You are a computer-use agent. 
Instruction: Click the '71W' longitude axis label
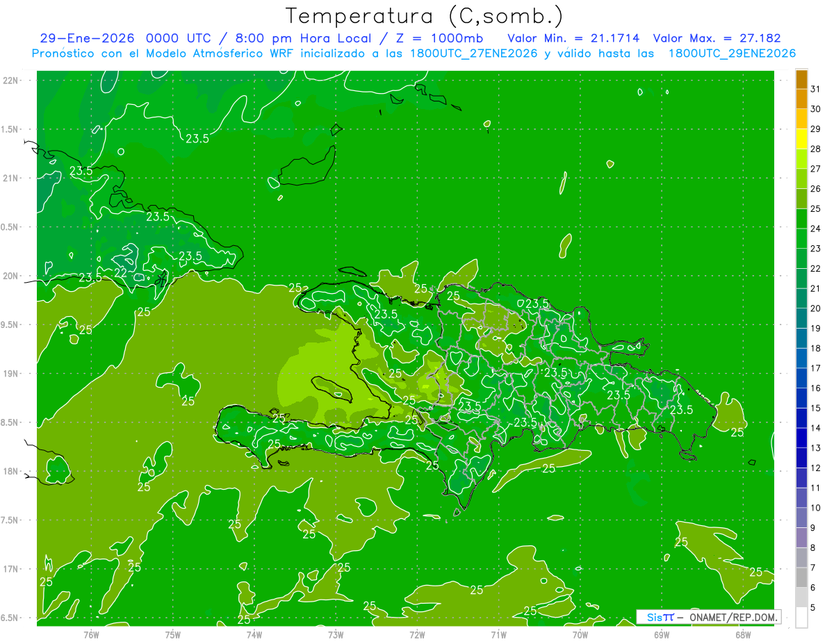[x=498, y=634]
